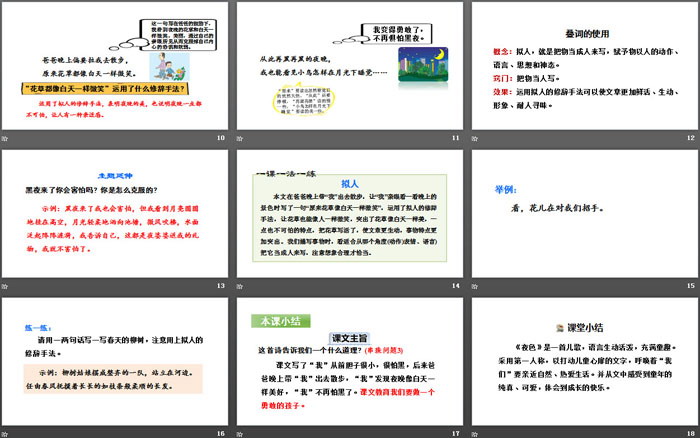Click the blue 练一练: text
This screenshot has width=700, height=438.
pyautogui.click(x=38, y=328)
